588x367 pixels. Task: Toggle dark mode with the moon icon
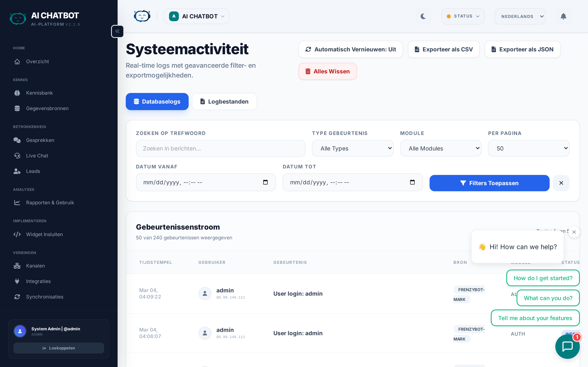[423, 16]
